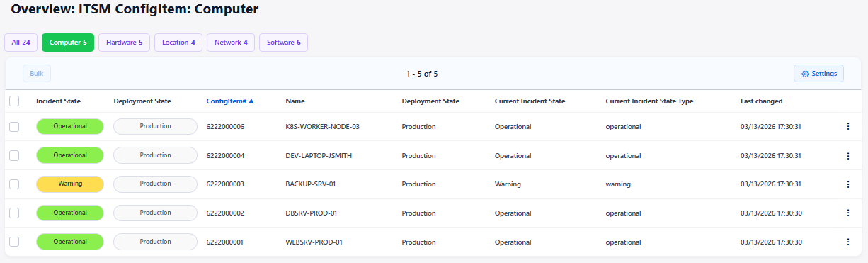Open the three-dot menu for BACKUP-SRV-01
Screen dimensions: 868x263
tap(847, 184)
